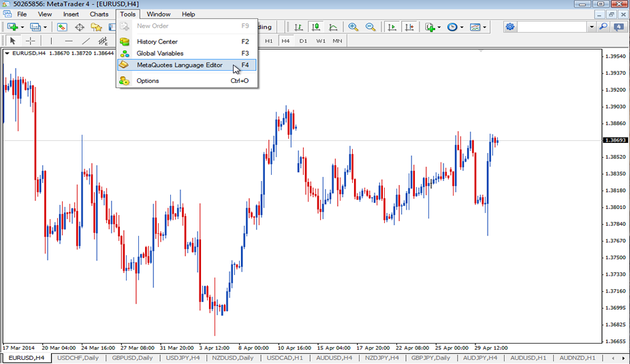Open the Templates dropdown arrow

484,27
